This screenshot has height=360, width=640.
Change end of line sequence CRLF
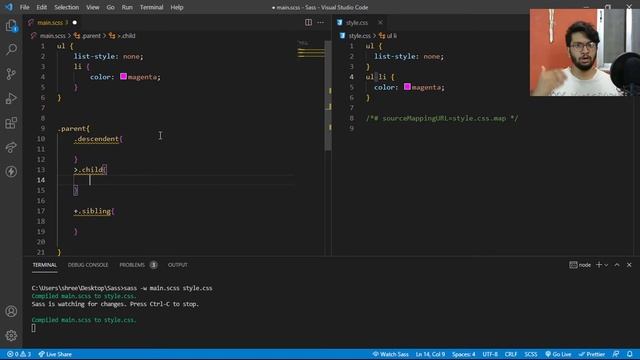click(511, 354)
